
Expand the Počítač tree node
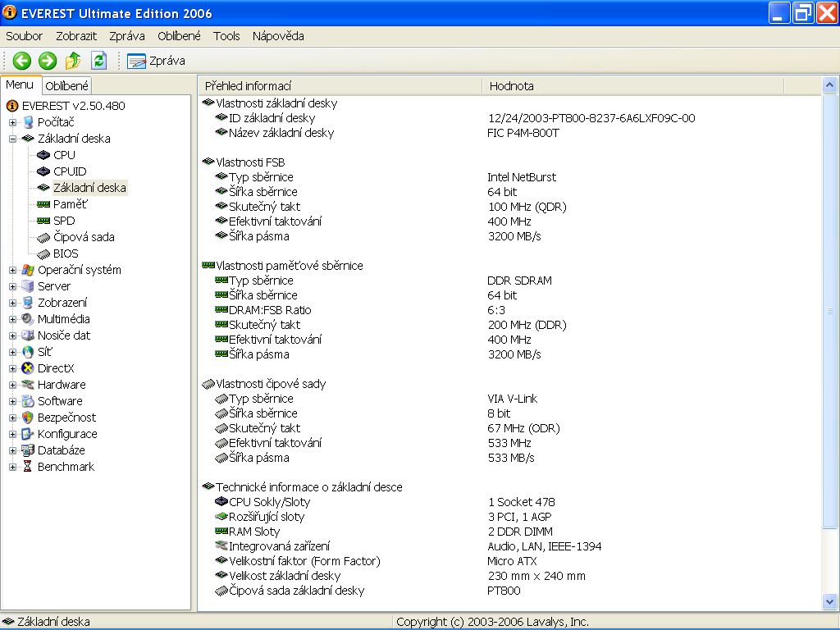tap(13, 122)
